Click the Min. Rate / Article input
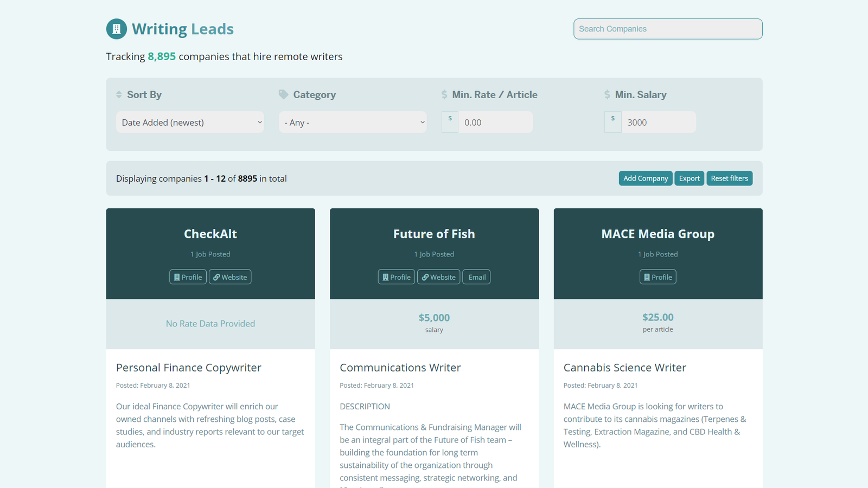Viewport: 868px width, 488px height. click(x=495, y=123)
